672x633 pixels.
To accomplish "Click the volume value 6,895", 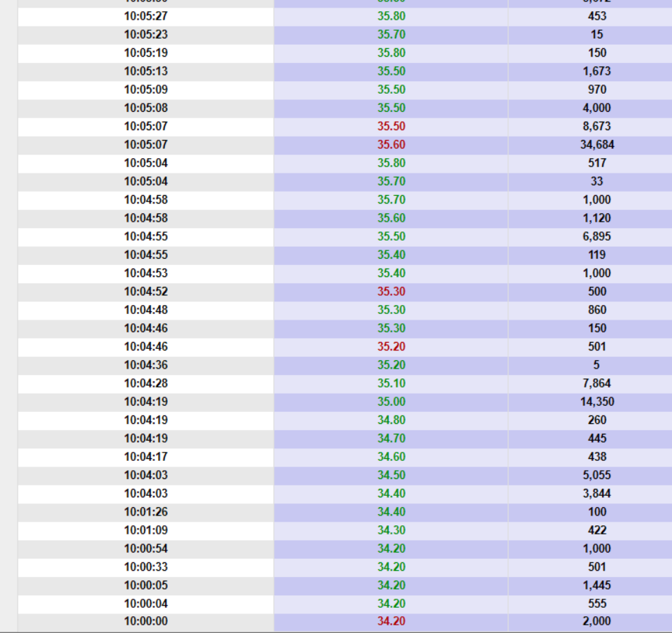I will click(x=596, y=236).
